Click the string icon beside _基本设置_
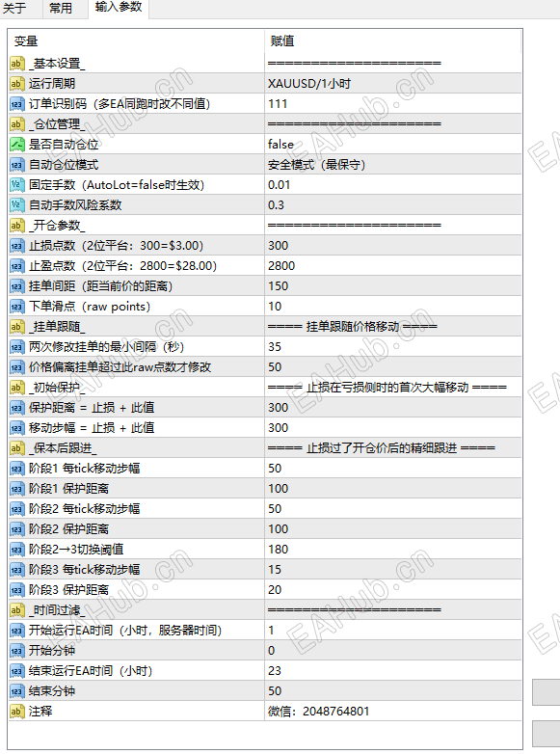Screen dimensions: 560x754 [16, 64]
